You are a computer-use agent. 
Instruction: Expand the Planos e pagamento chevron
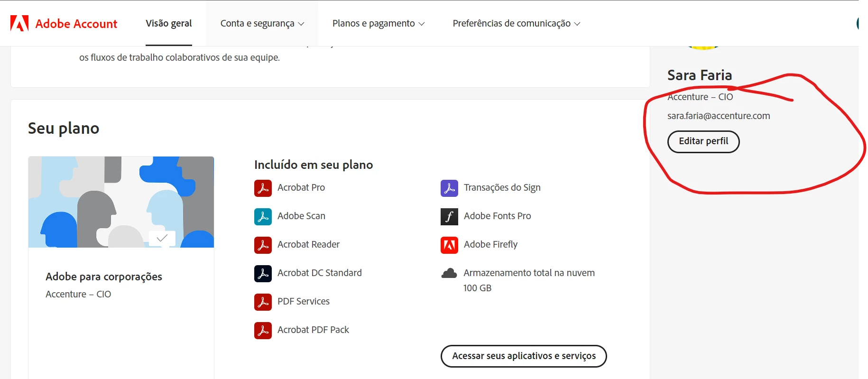point(421,24)
